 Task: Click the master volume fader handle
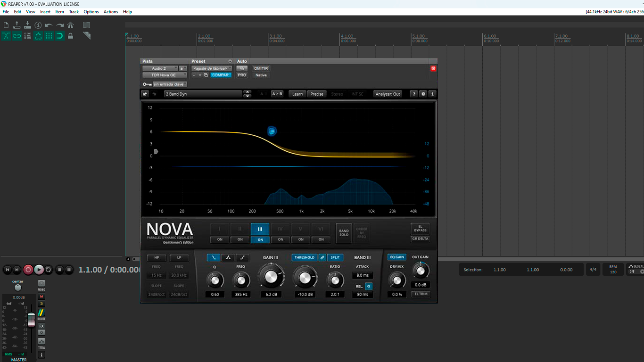(31, 320)
